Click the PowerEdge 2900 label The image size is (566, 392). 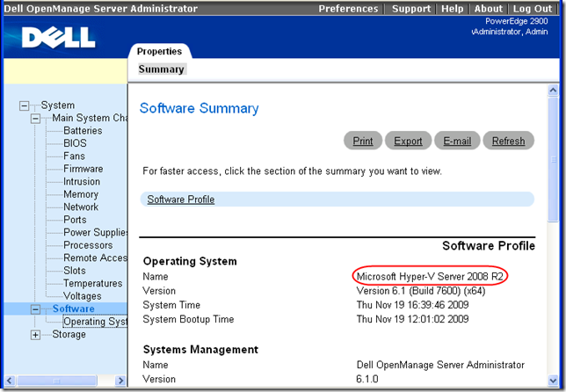(x=517, y=21)
